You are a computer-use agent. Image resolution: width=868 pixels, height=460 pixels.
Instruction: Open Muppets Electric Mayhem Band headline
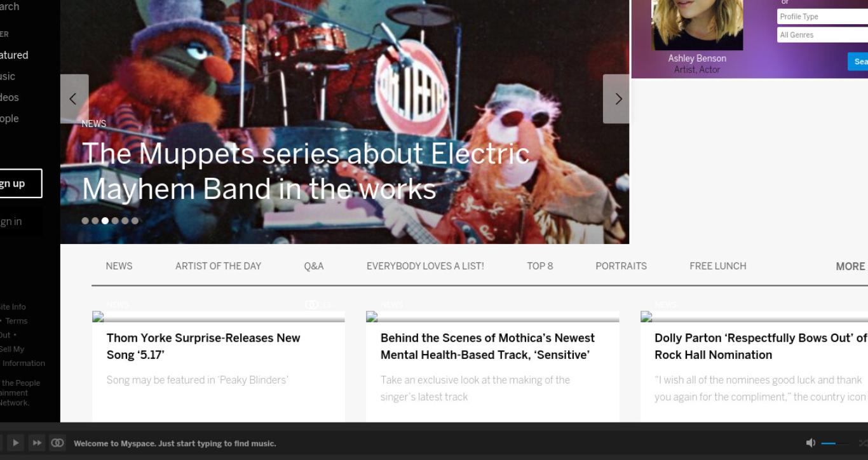click(x=306, y=171)
